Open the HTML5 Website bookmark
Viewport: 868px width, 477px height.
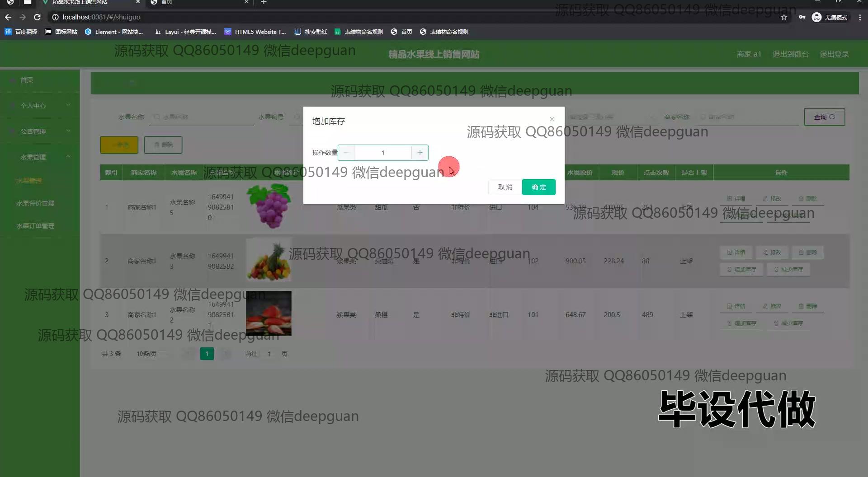[x=255, y=32]
